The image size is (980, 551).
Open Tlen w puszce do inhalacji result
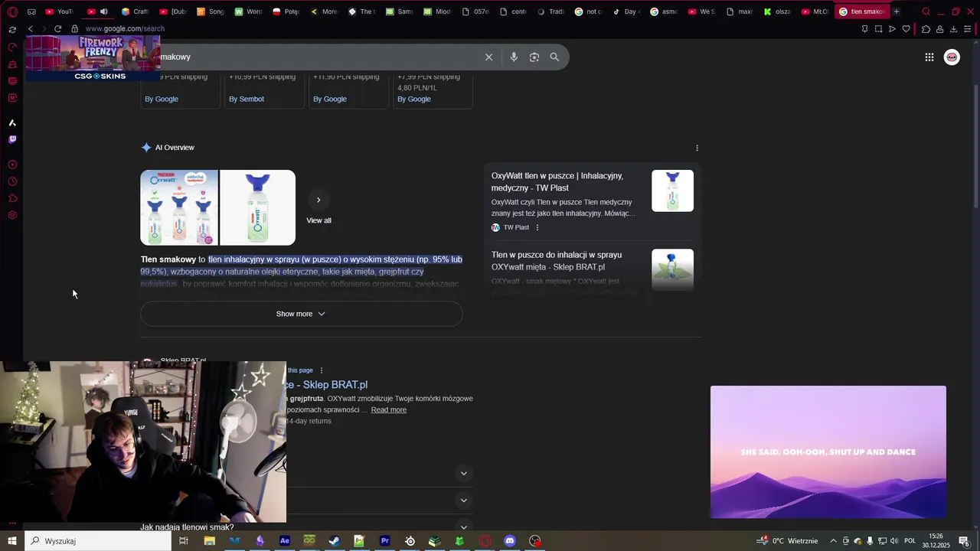pyautogui.click(x=557, y=261)
